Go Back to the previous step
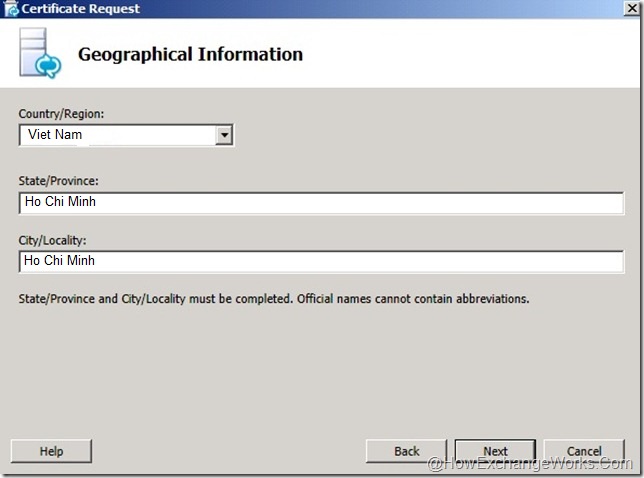The image size is (644, 478). 406,451
